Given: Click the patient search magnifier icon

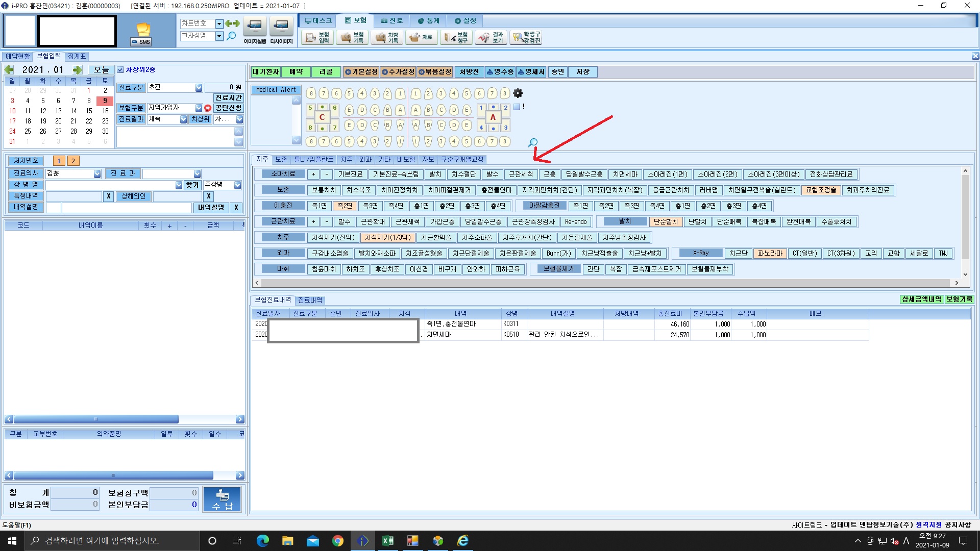Looking at the screenshot, I should 231,36.
